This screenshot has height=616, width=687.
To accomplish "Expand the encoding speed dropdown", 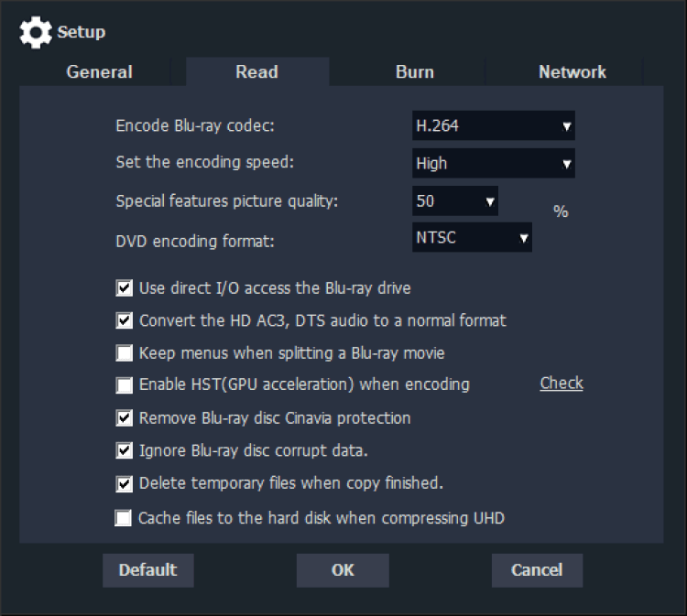I will click(x=494, y=164).
